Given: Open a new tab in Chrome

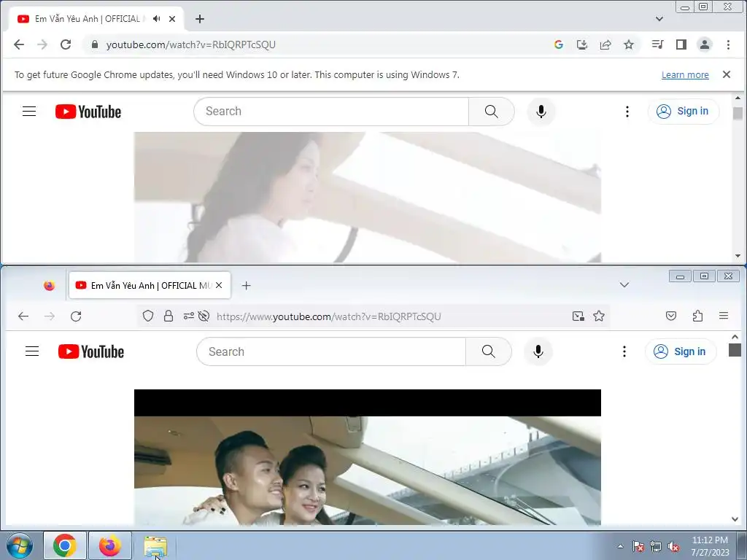Looking at the screenshot, I should 200,19.
